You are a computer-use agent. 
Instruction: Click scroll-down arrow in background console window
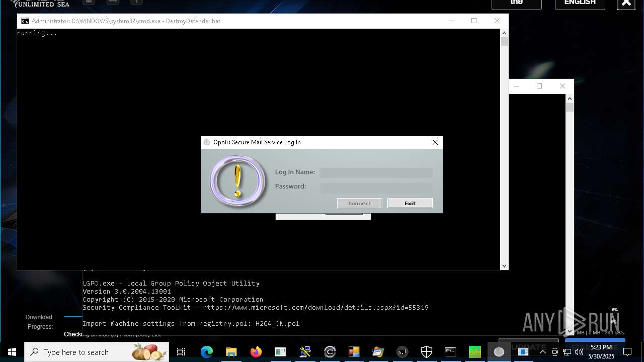click(x=570, y=331)
